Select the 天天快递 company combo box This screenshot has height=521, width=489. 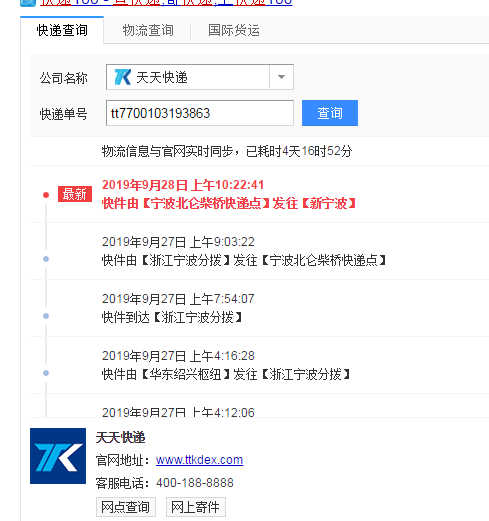click(200, 77)
